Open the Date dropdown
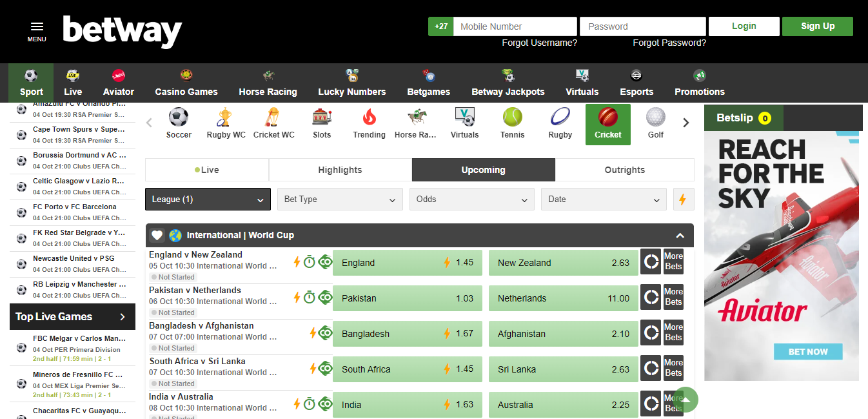The image size is (868, 419). tap(604, 199)
